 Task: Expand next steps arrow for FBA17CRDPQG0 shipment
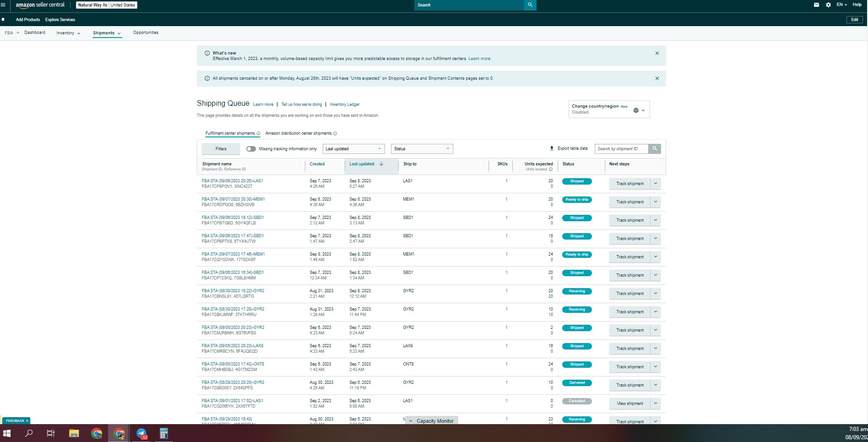coord(656,202)
